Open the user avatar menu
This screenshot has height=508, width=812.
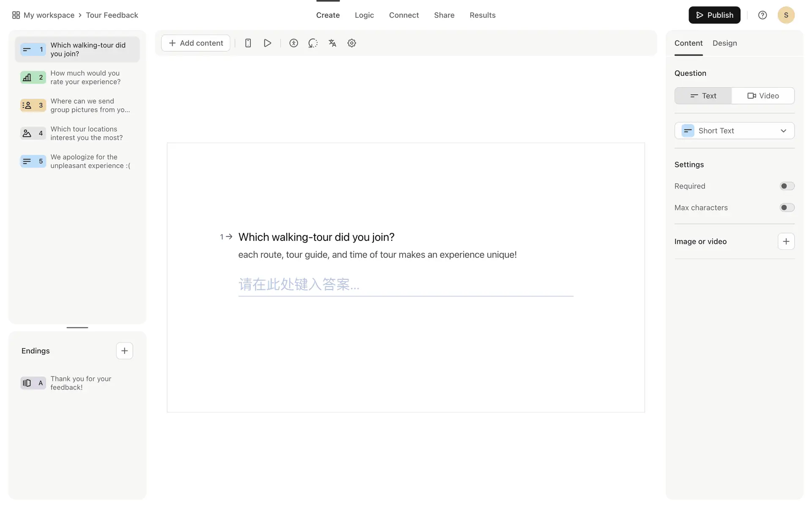(x=786, y=15)
